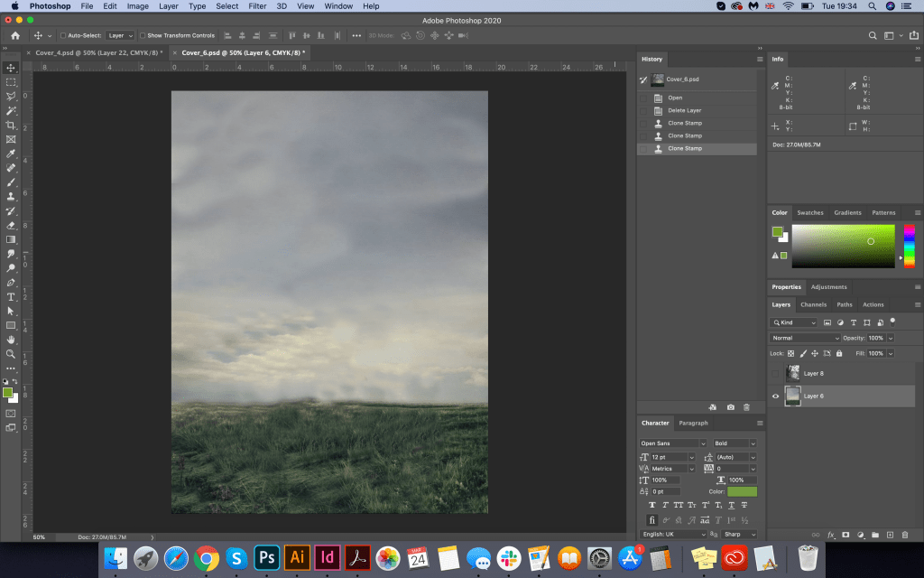Activate the Hand tool
This screenshot has height=578, width=924.
pos(11,340)
